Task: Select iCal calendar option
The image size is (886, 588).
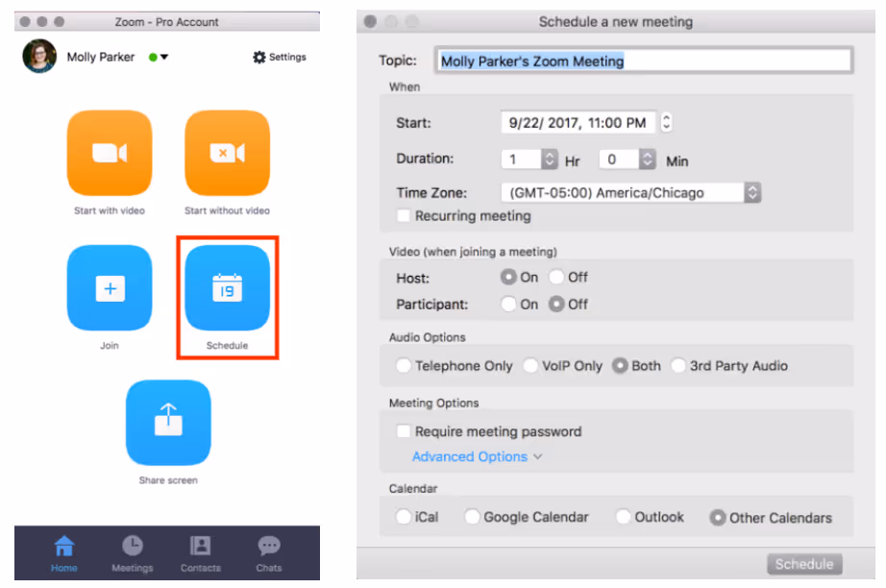Action: coord(404,517)
